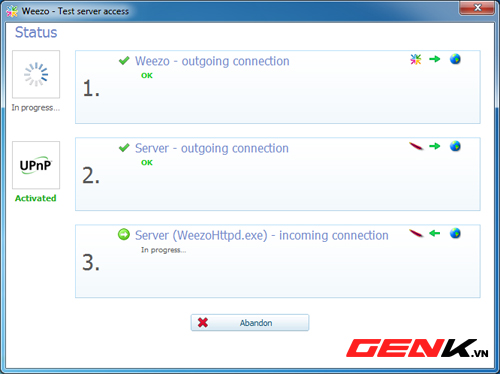Click the green checkmark beside Server outgoing connection
The width and height of the screenshot is (500, 374).
click(124, 148)
